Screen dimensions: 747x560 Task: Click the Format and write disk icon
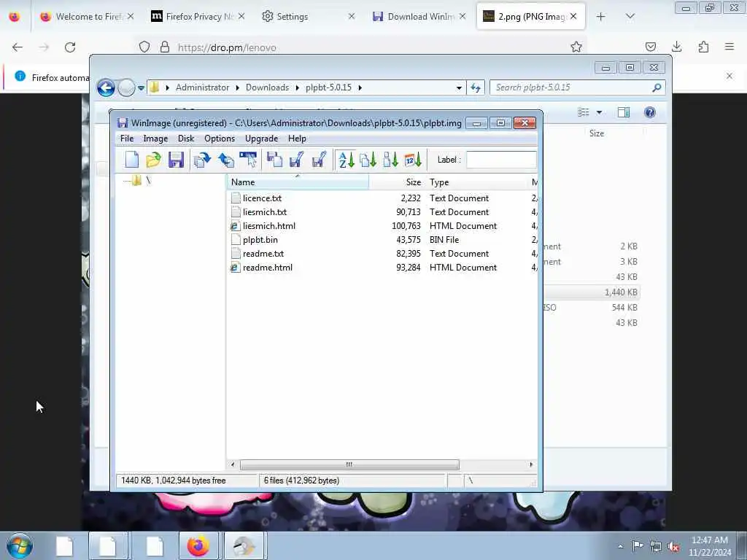(319, 160)
